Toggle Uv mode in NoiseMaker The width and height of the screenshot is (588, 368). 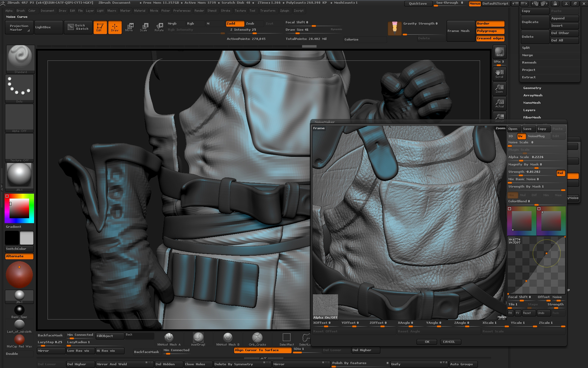click(x=521, y=136)
